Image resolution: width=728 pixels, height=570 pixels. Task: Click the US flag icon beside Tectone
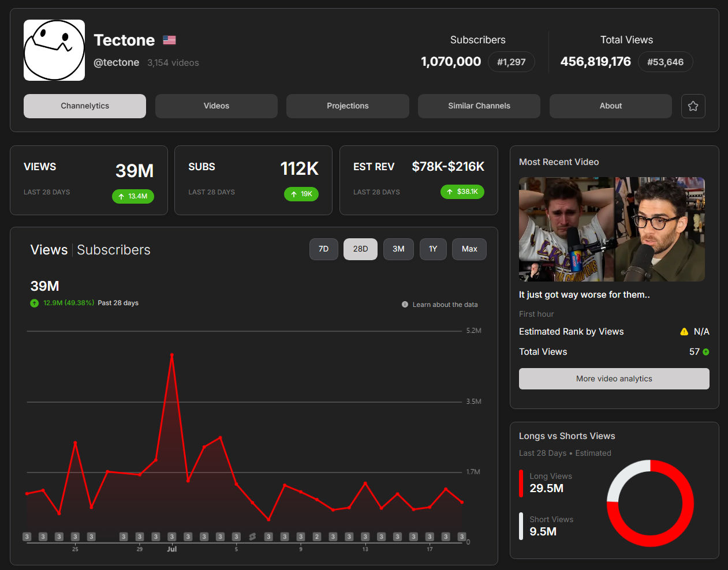pyautogui.click(x=169, y=40)
